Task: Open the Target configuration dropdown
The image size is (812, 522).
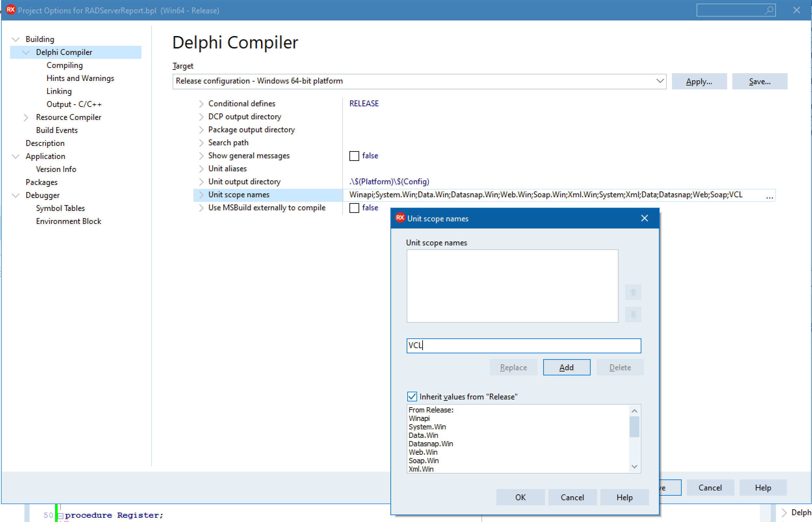Action: click(660, 81)
